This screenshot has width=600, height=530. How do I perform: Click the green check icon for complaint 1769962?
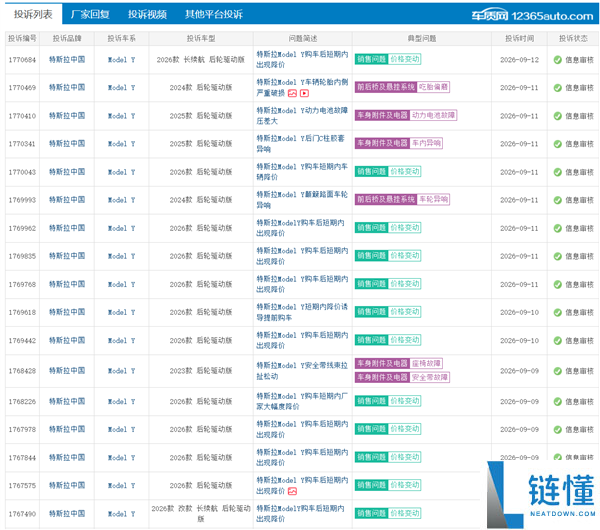click(558, 228)
